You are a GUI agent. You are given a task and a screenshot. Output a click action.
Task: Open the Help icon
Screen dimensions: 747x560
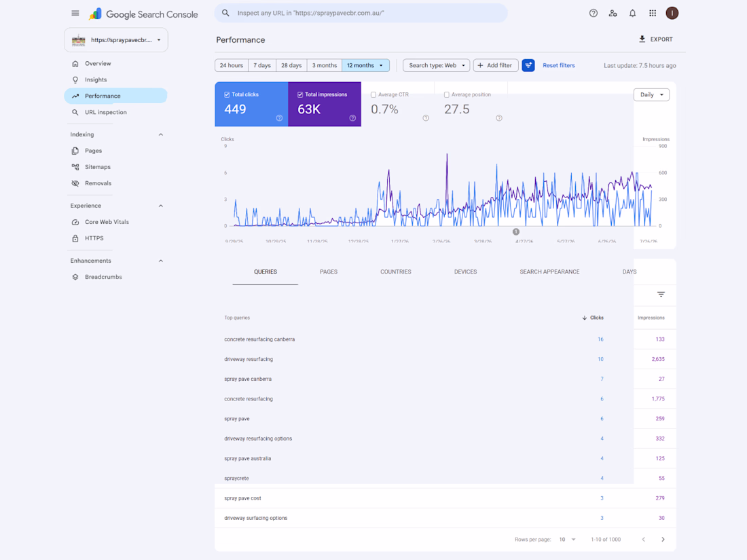(x=593, y=14)
